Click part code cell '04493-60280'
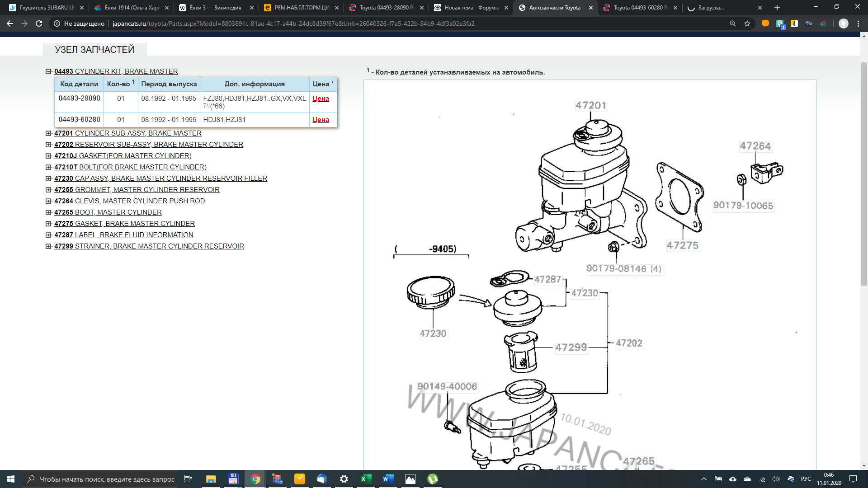 [x=79, y=120]
